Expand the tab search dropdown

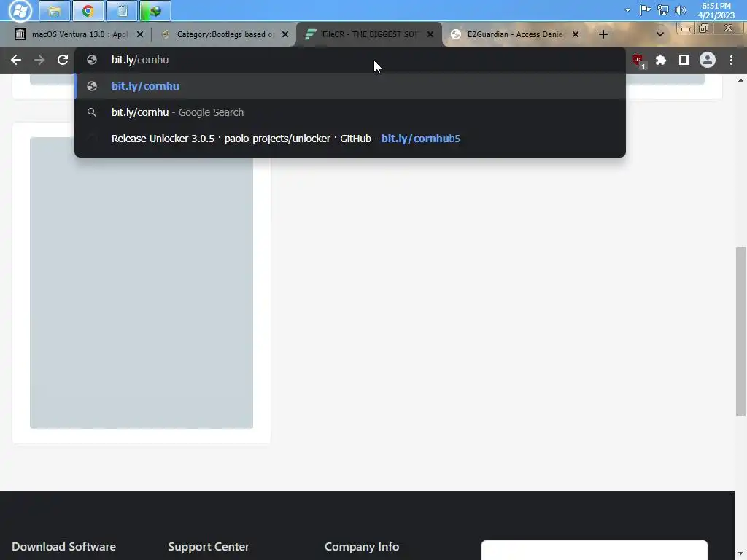pyautogui.click(x=659, y=34)
